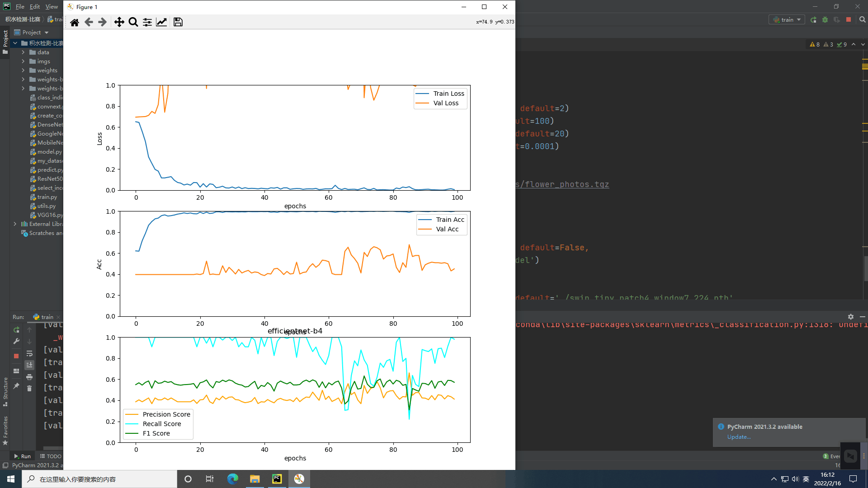868x488 pixels.
Task: Save the matplotlib figure to disk
Action: click(x=178, y=22)
